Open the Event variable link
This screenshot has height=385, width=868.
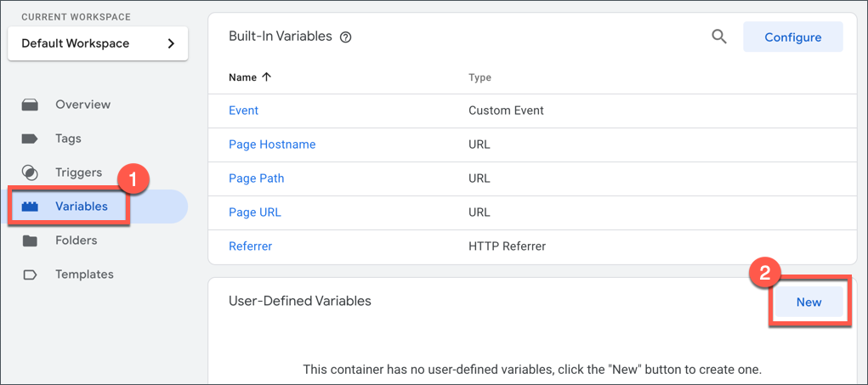point(243,110)
